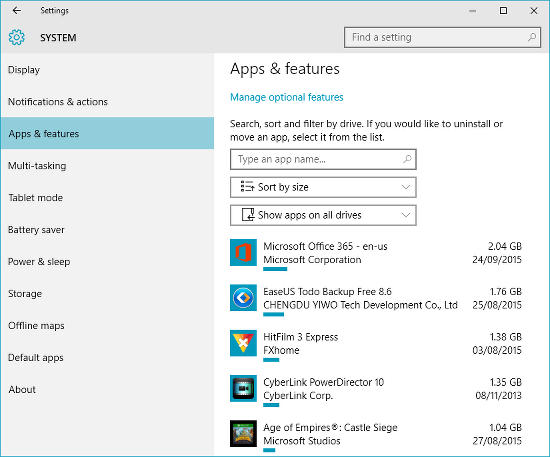Click the 2.04 GB size value
This screenshot has height=457, width=550.
pos(505,246)
